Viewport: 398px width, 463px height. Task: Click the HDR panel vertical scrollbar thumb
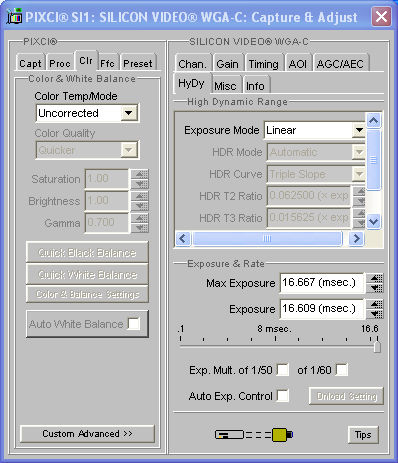click(373, 160)
